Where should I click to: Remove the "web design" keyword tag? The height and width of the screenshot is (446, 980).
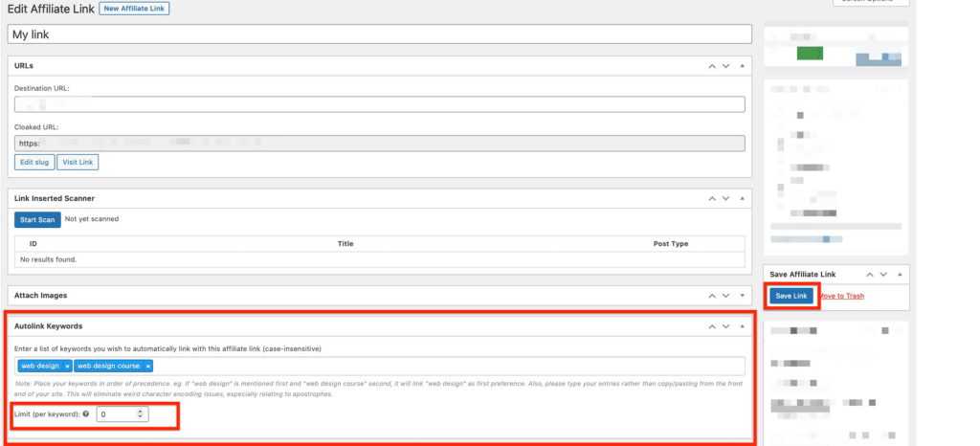tap(67, 366)
